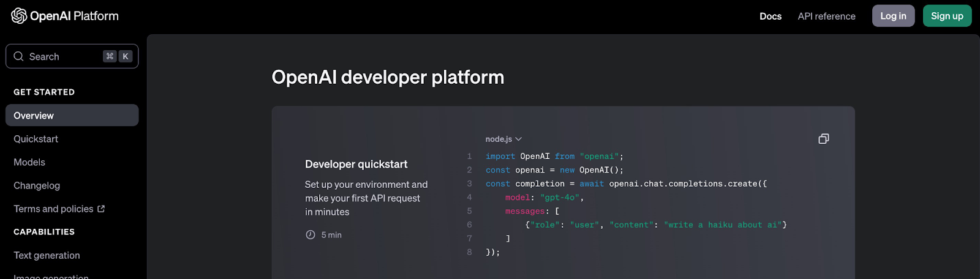
Task: Click the command key shortcut badge
Action: point(110,56)
